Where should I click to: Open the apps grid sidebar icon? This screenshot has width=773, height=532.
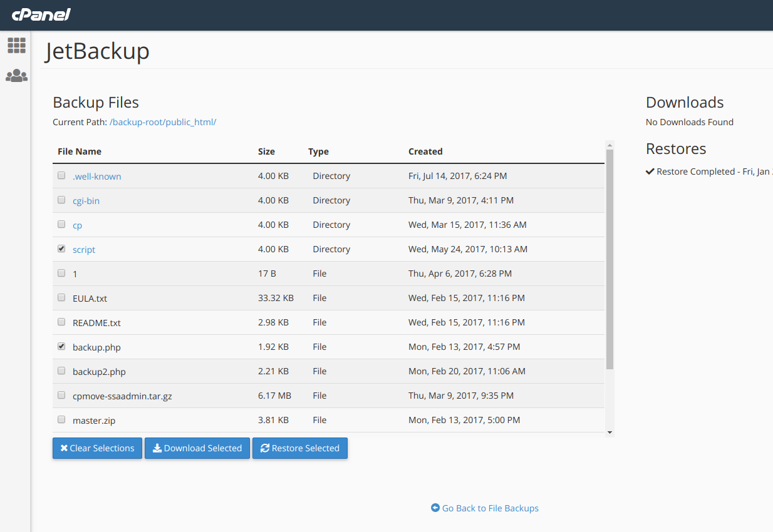(16, 45)
